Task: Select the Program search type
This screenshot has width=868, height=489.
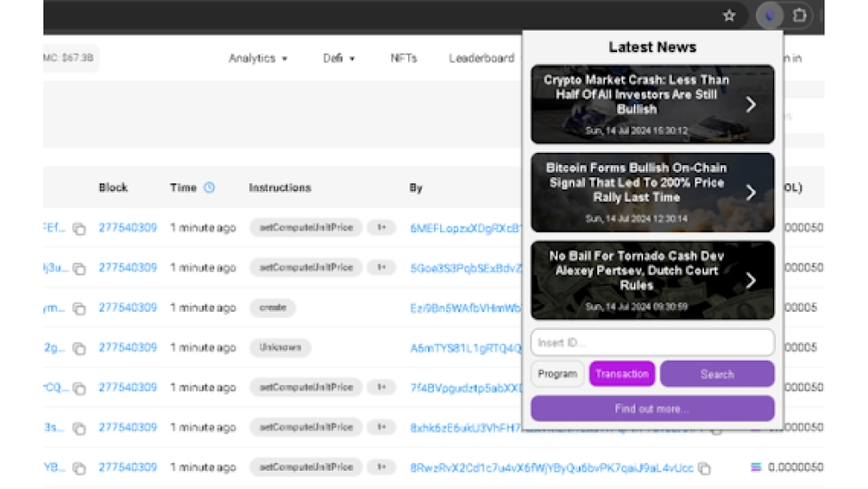Action: tap(557, 373)
